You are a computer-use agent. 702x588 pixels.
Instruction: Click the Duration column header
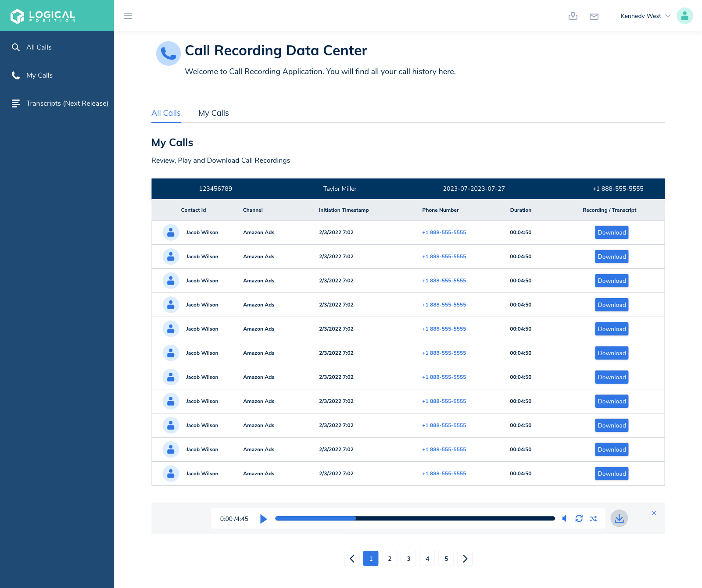click(520, 210)
